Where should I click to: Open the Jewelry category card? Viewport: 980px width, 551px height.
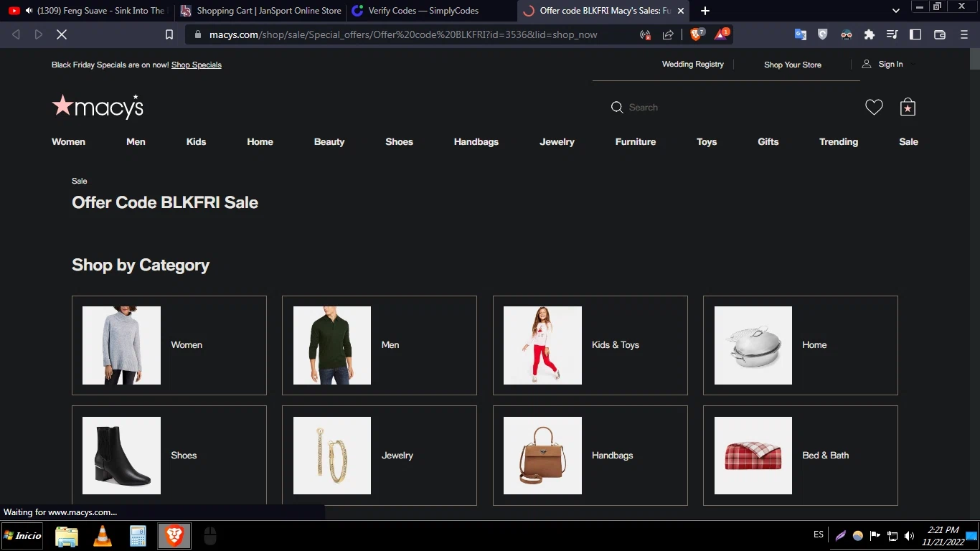(379, 456)
